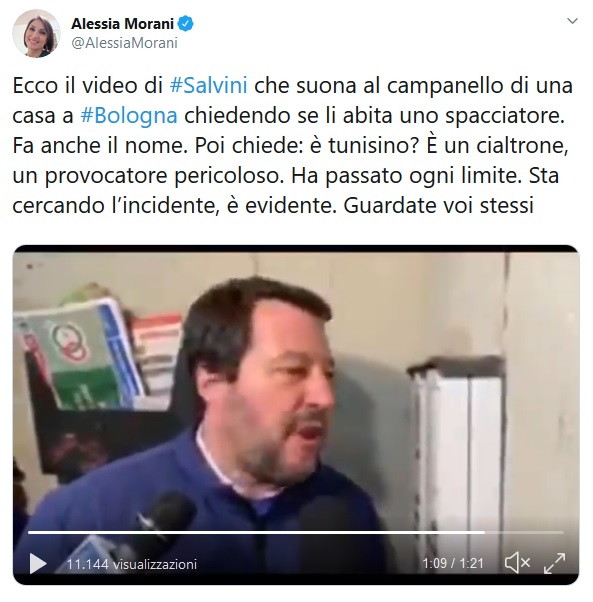Click the 'Guardate voi stessi' closing sentence
Image resolution: width=593 pixels, height=602 pixels.
(438, 205)
